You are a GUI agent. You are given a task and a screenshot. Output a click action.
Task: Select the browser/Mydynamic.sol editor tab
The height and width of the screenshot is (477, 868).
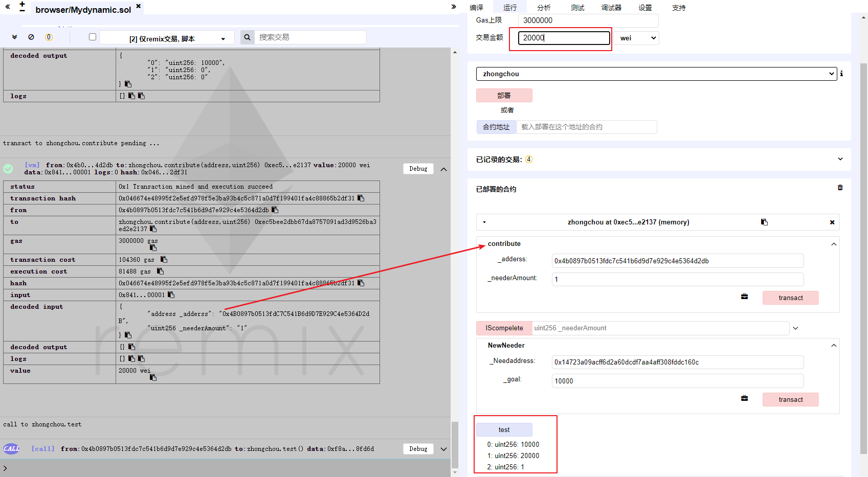83,9
